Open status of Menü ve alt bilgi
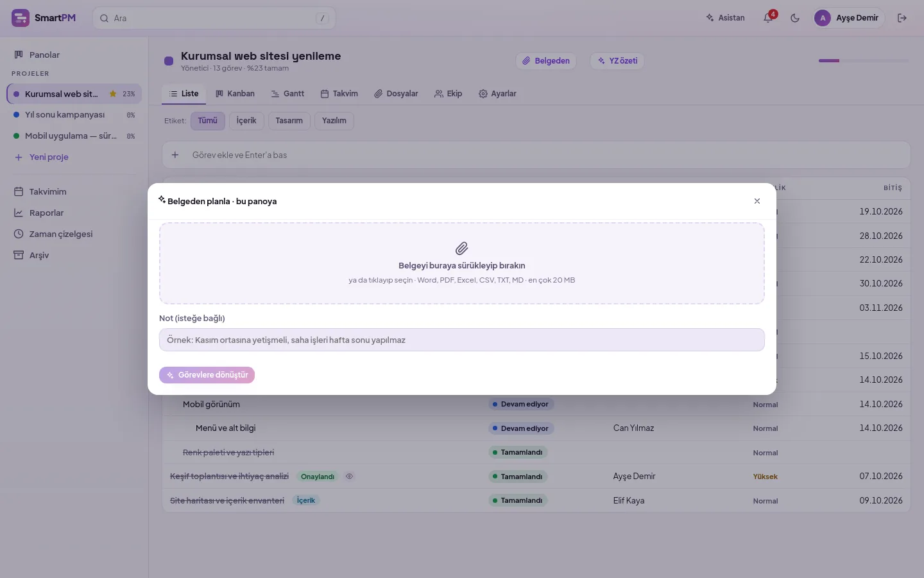This screenshot has height=578, width=924. [x=521, y=428]
